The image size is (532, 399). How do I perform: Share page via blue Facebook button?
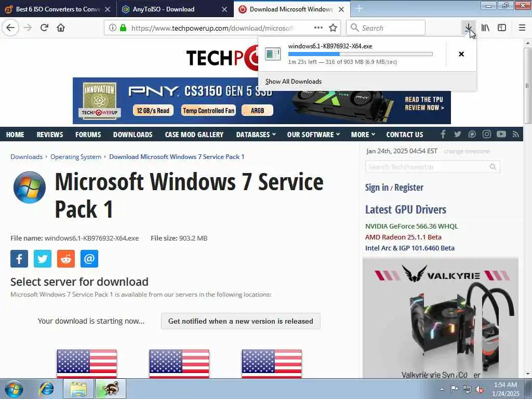click(x=19, y=259)
